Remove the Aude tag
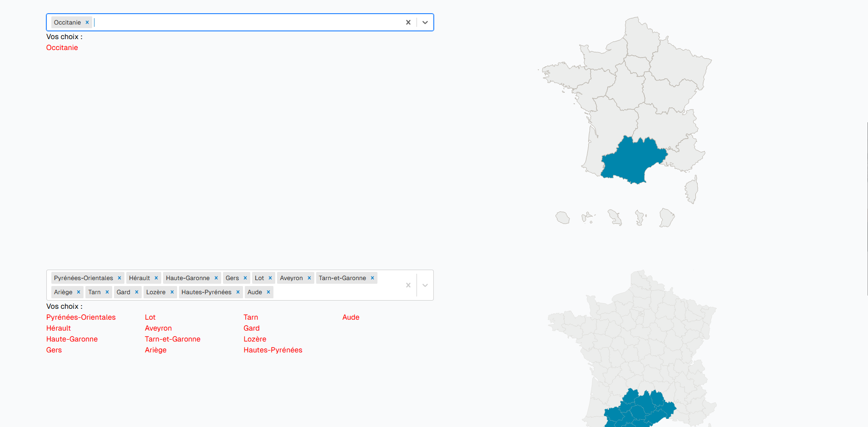Image resolution: width=868 pixels, height=427 pixels. pos(268,292)
